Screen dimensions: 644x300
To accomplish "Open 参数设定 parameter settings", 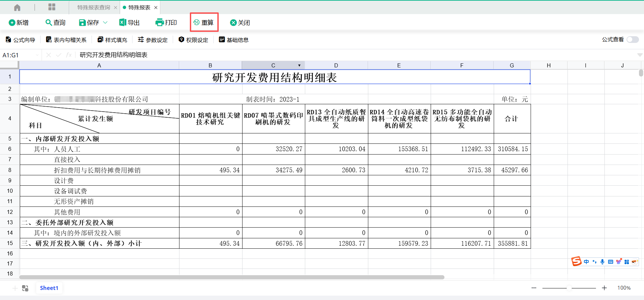I will [x=153, y=40].
